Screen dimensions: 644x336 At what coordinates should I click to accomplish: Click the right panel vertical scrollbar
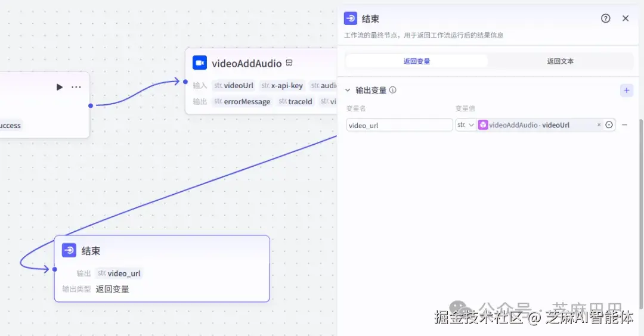click(x=641, y=213)
